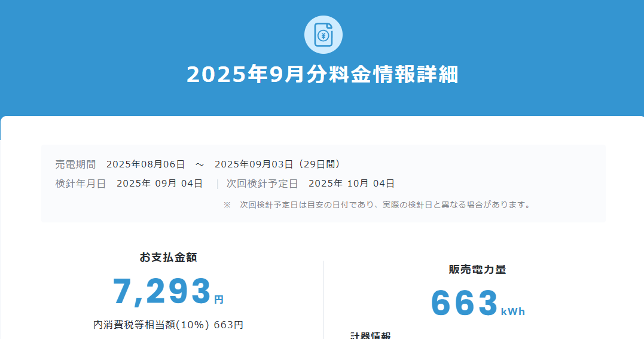The width and height of the screenshot is (644, 339).
Task: Click the お支払金額 heading
Action: pyautogui.click(x=168, y=258)
